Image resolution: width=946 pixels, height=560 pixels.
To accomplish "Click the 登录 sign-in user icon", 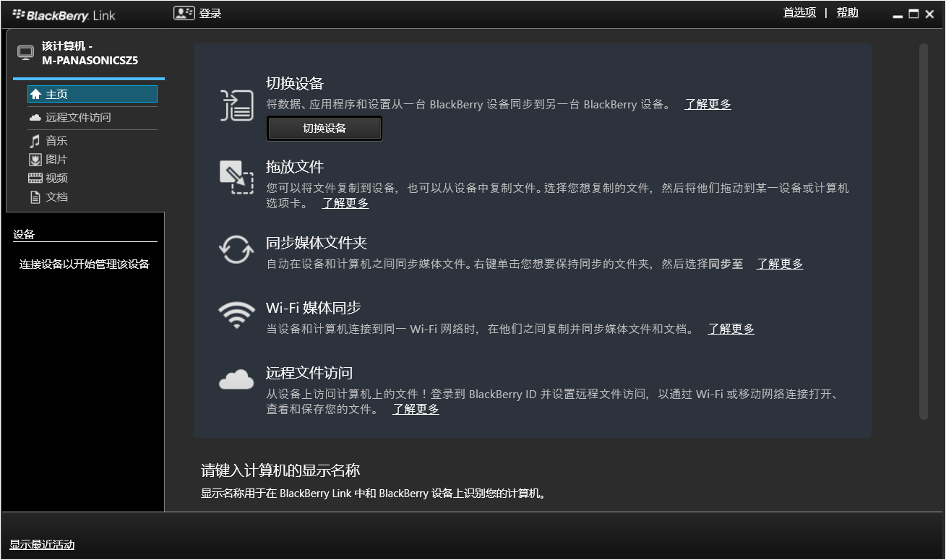I will pyautogui.click(x=185, y=13).
